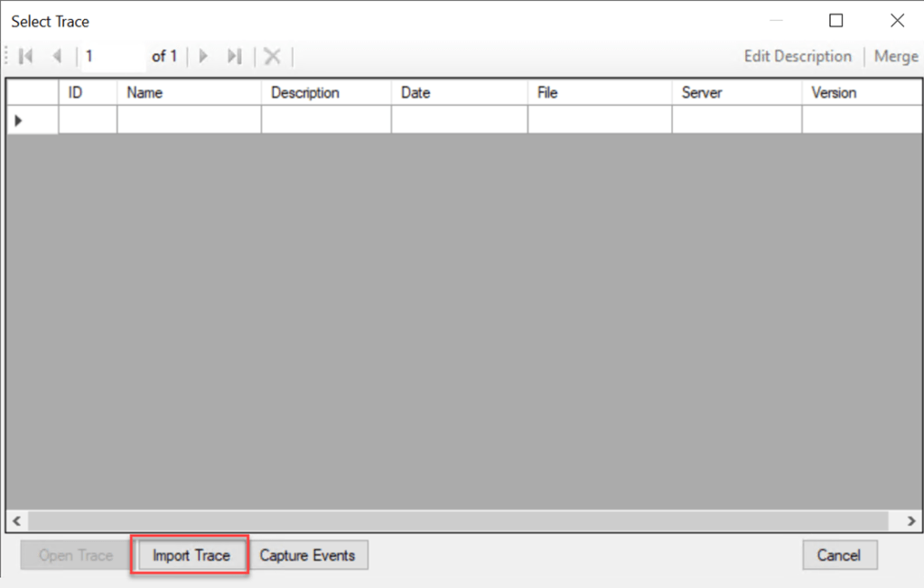Screen dimensions: 924x588
Task: Click Edit Description in the toolbar
Action: pos(797,57)
